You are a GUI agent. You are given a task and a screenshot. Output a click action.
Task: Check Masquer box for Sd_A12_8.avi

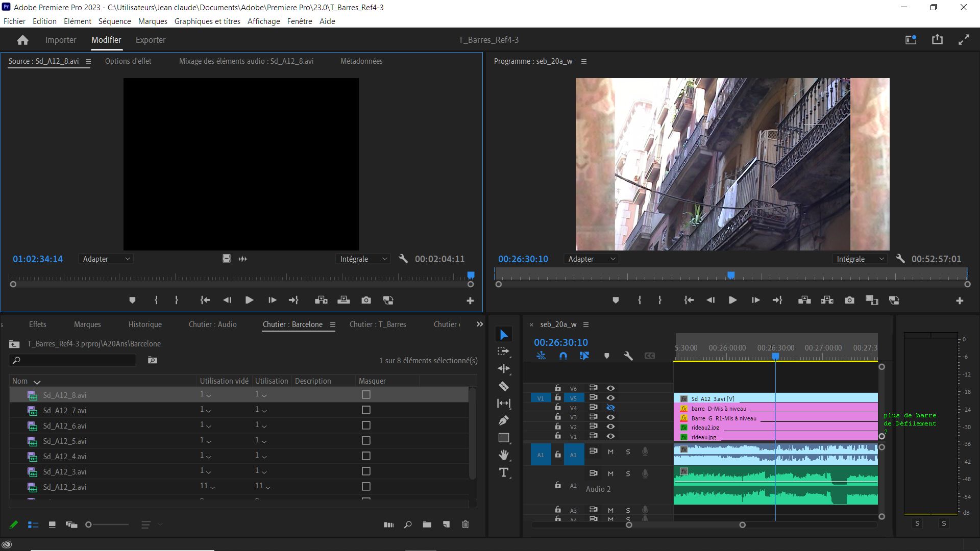tap(366, 395)
